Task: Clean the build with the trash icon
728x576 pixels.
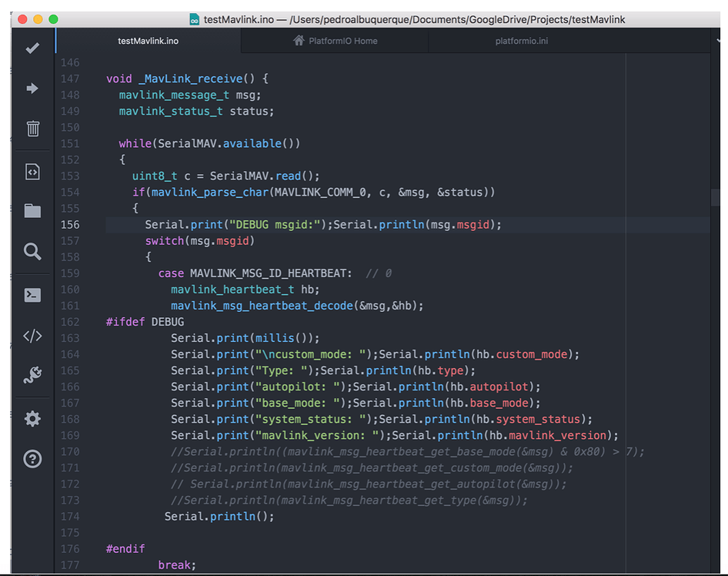Action: click(32, 129)
